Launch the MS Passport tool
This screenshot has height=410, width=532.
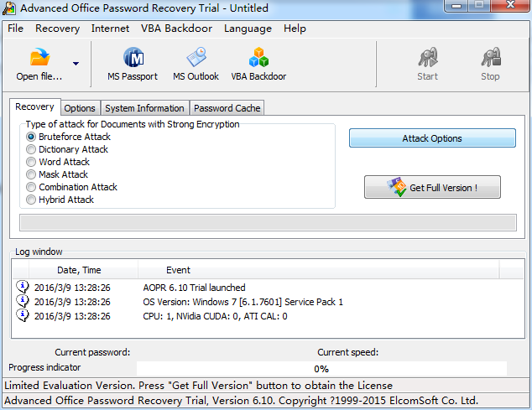[133, 64]
